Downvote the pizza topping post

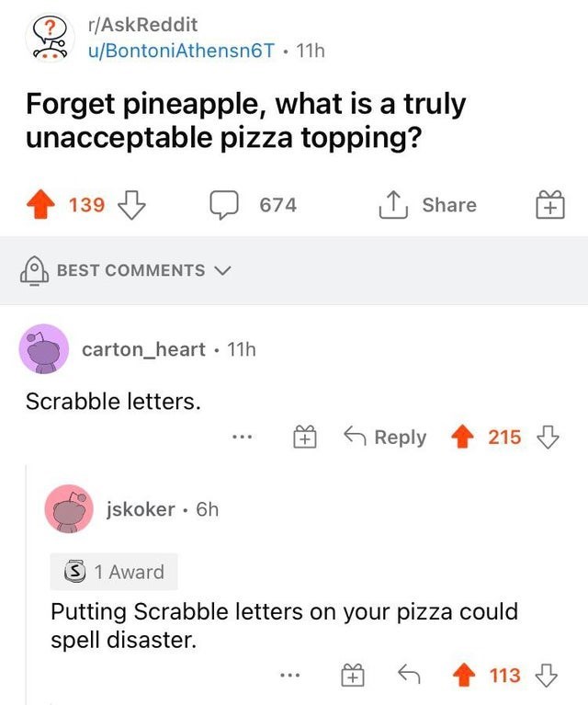coord(131,205)
